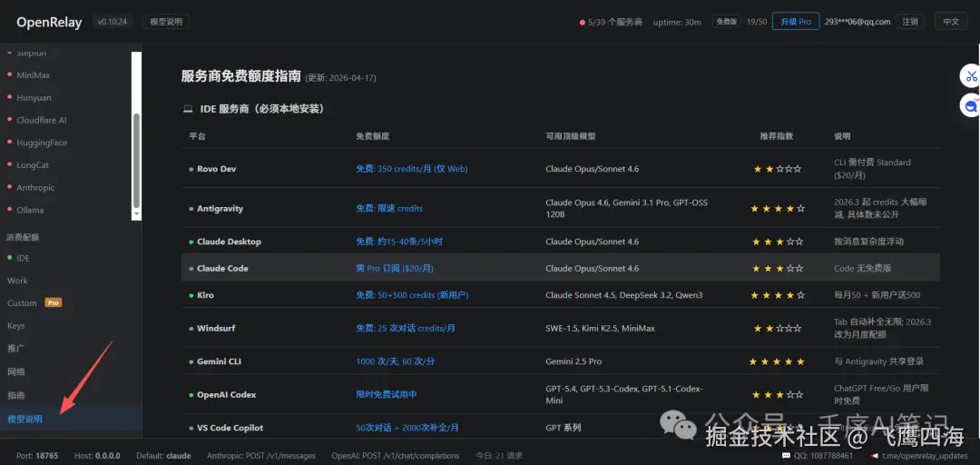This screenshot has width=980, height=465.
Task: Open link 免费: 限速 credits
Action: (x=389, y=208)
